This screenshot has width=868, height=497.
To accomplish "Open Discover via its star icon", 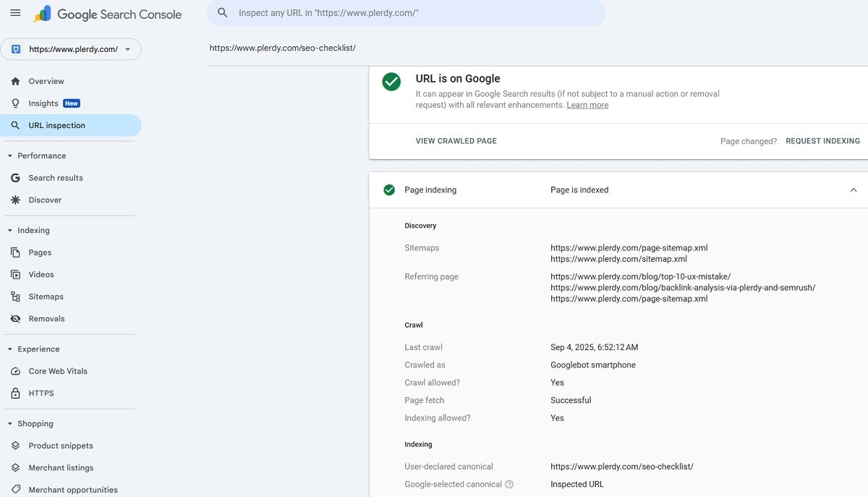I will pos(15,200).
